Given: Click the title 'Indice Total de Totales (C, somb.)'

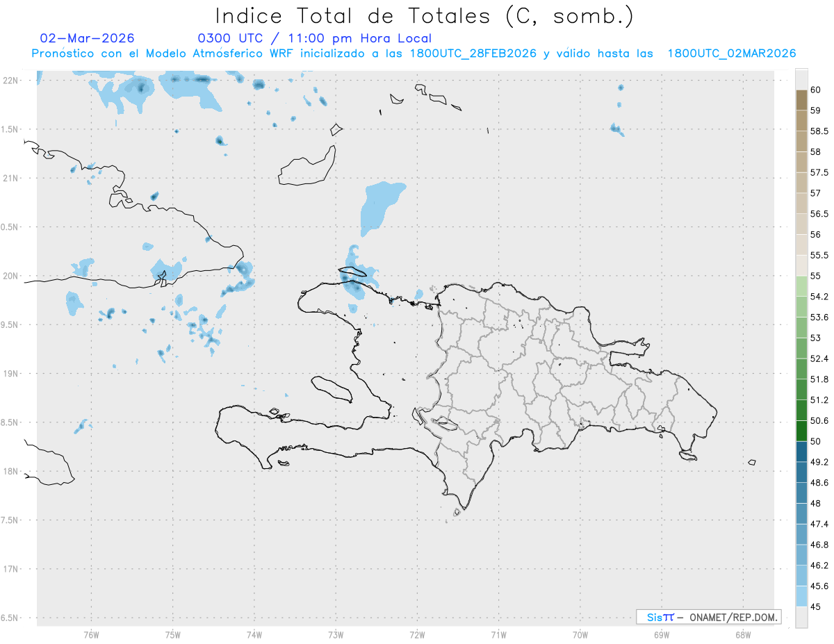Looking at the screenshot, I should [x=424, y=15].
